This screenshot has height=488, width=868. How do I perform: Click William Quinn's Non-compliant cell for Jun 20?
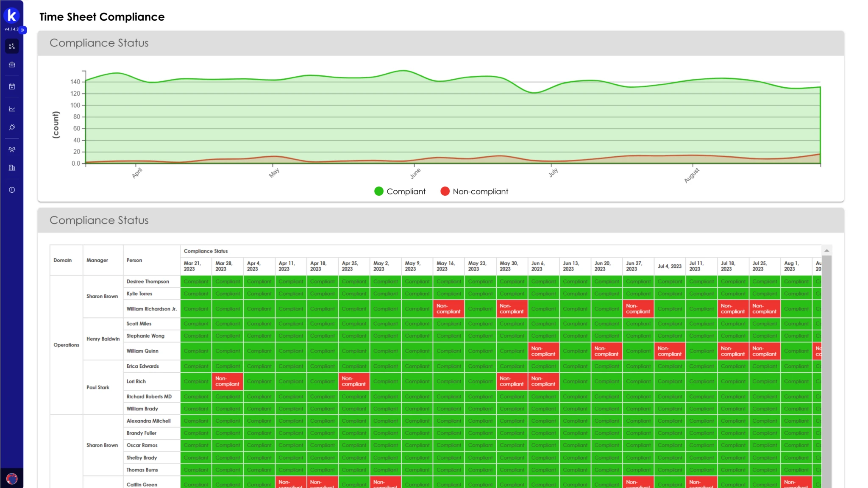tap(606, 351)
